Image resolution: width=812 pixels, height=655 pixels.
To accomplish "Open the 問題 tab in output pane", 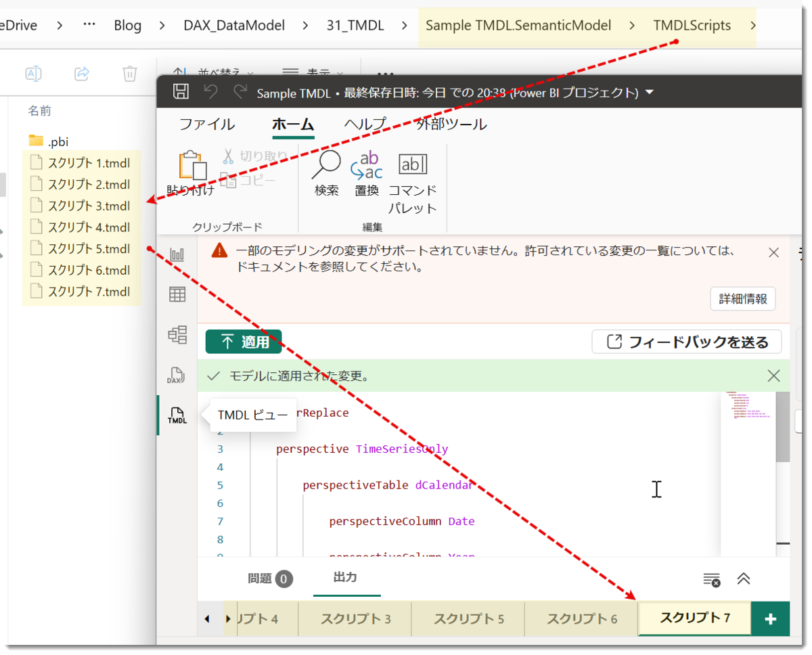I will click(269, 579).
